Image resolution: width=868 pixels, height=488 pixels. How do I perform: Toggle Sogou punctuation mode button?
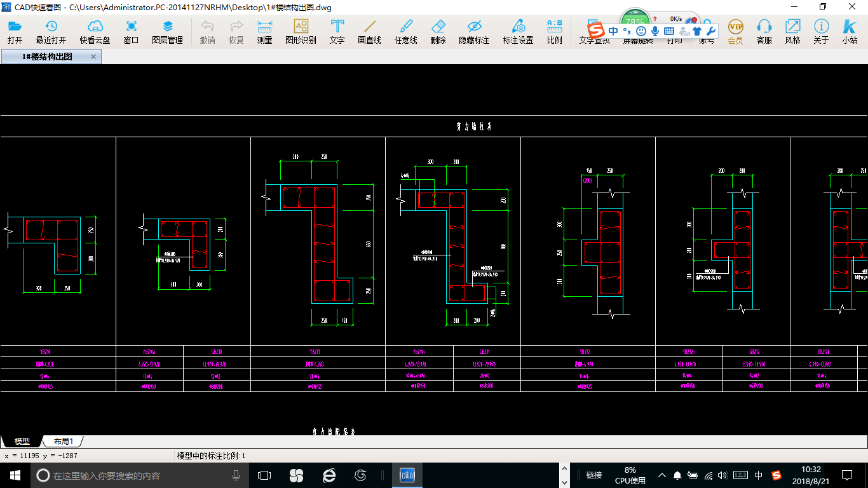click(x=627, y=30)
